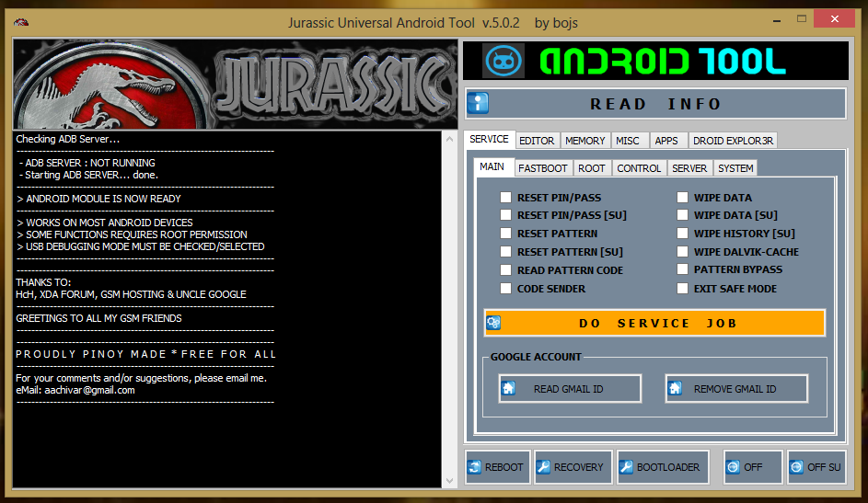Viewport: 868px width, 503px height.
Task: Switch to the SYSTEM sub-tab
Action: tap(735, 168)
